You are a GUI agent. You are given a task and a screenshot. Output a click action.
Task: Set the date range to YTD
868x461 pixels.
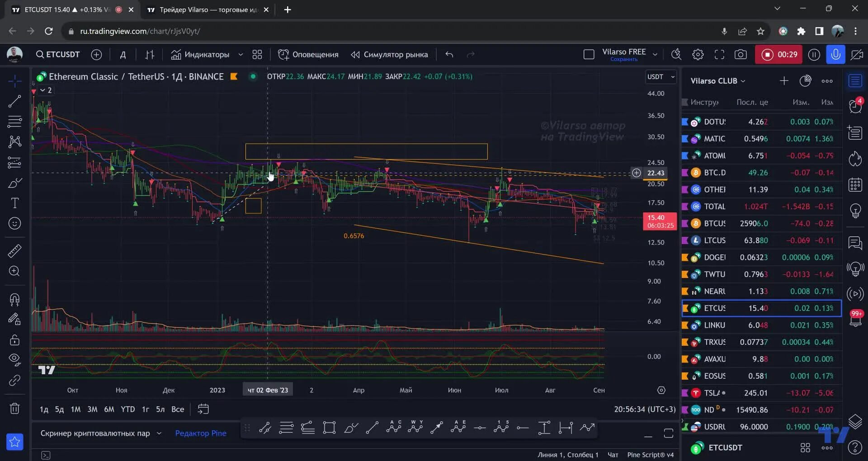127,409
